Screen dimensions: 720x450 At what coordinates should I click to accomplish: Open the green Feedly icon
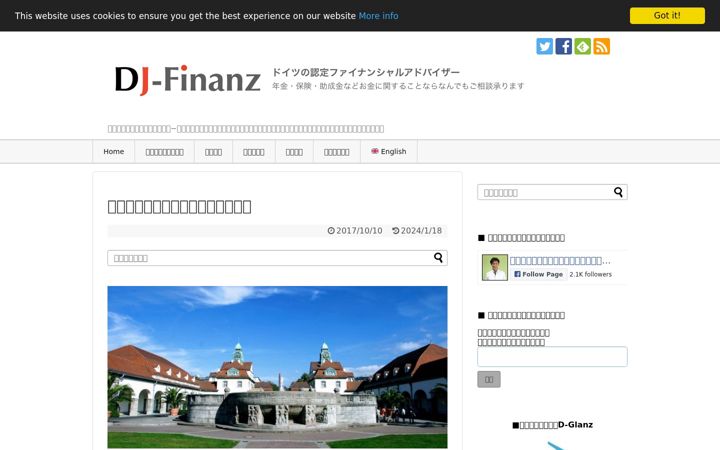(x=583, y=46)
